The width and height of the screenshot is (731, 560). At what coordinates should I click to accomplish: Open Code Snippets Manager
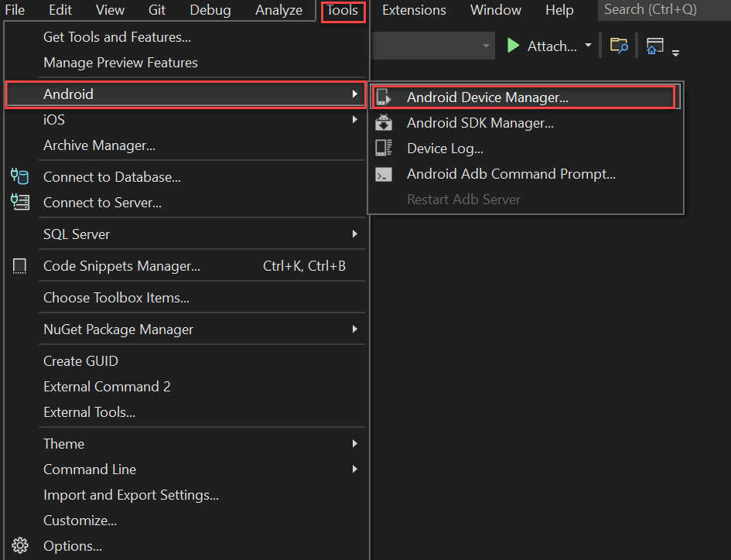186,266
